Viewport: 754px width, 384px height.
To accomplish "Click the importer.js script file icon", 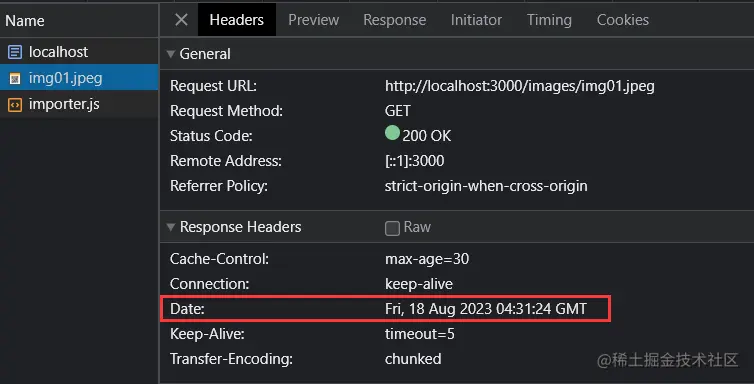I will [15, 104].
